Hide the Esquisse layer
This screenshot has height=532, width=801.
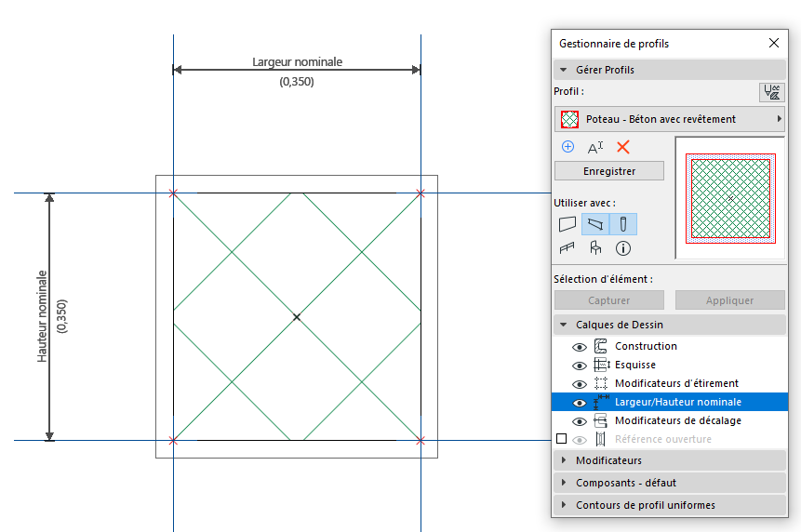click(x=580, y=366)
